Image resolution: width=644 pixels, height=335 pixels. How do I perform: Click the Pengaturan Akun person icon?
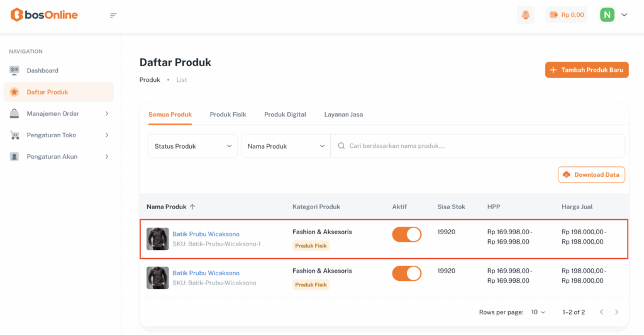[x=14, y=156]
